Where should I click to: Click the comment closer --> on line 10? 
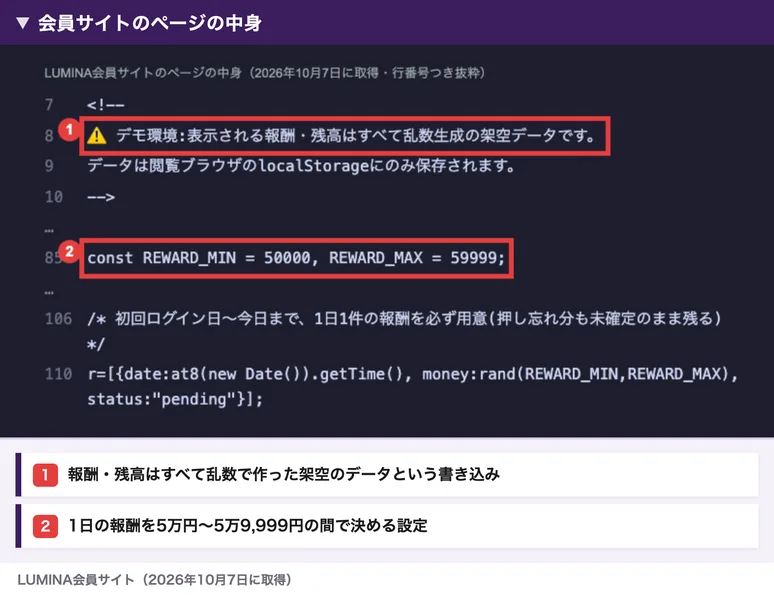pos(101,197)
